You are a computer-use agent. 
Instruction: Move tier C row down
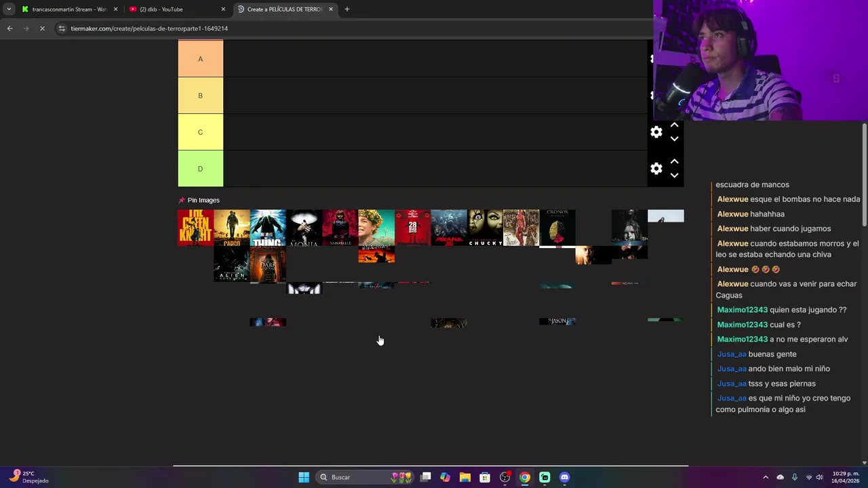(x=674, y=139)
